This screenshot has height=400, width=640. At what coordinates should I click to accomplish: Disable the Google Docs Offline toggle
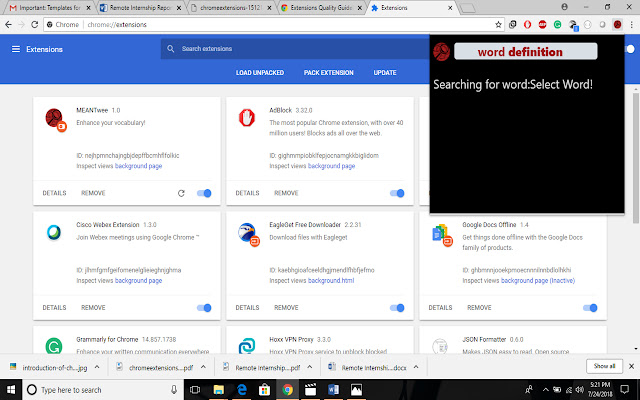[x=590, y=308]
